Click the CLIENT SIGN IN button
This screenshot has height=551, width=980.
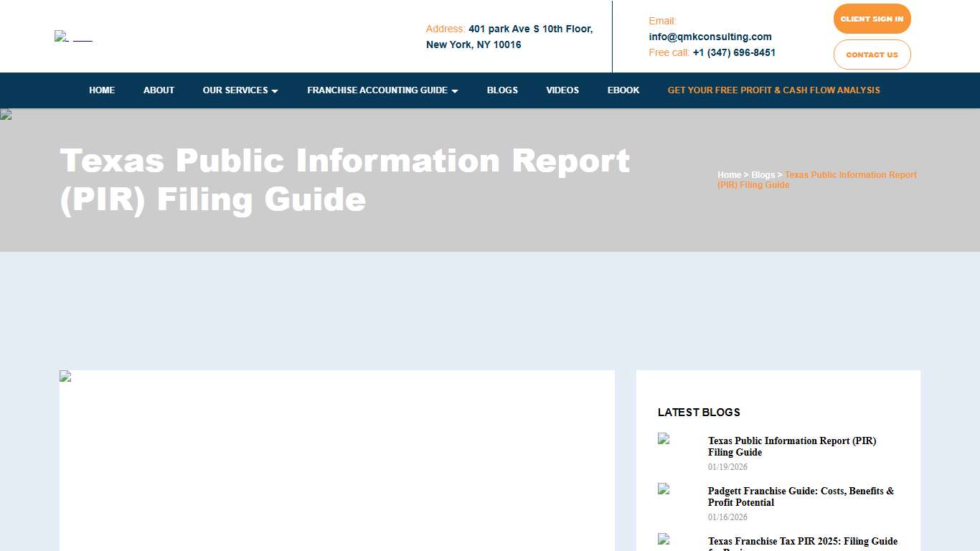point(872,19)
